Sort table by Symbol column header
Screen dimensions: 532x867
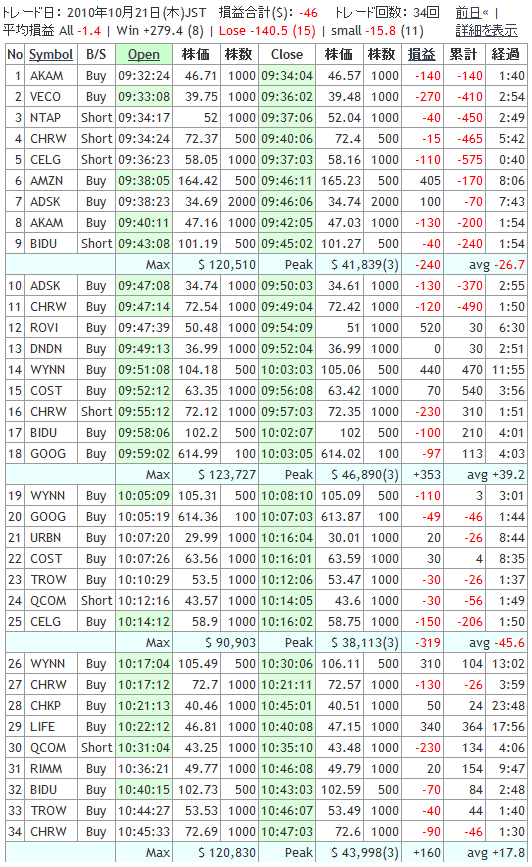(x=51, y=54)
